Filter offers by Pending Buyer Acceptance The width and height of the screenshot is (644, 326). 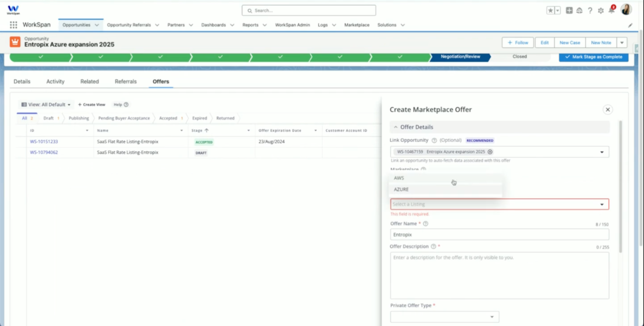[x=124, y=118]
